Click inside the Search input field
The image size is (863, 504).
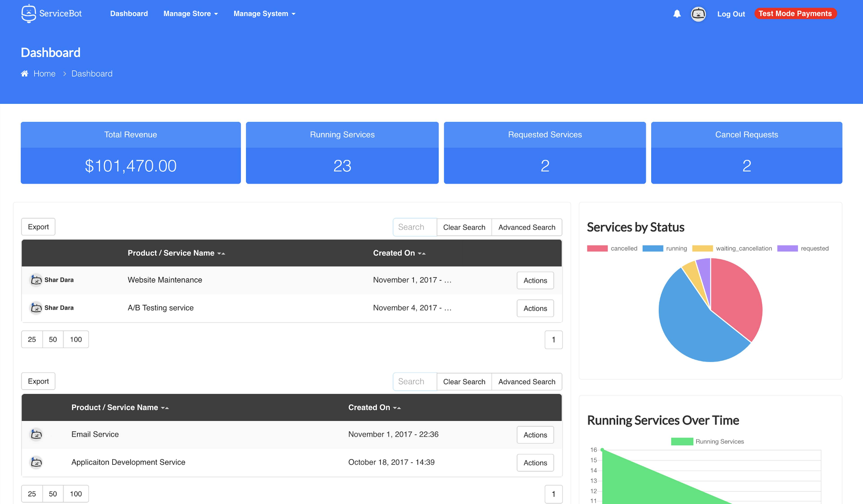(414, 227)
